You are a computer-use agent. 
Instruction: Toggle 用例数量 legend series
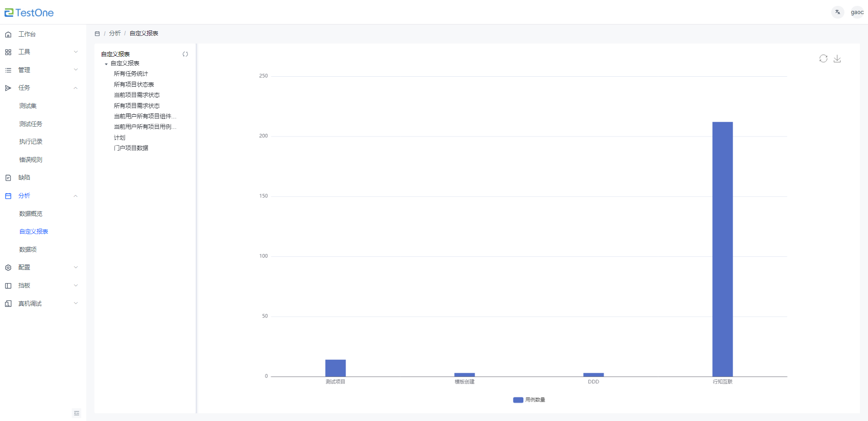point(529,400)
